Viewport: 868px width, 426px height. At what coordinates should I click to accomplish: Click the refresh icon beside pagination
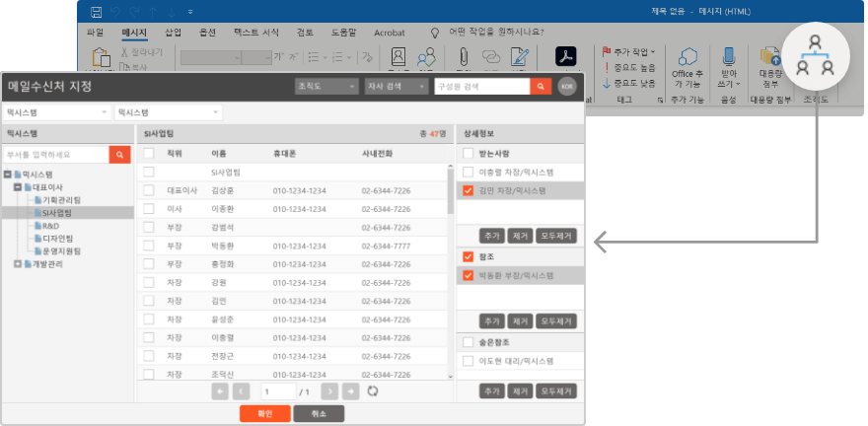click(x=373, y=391)
